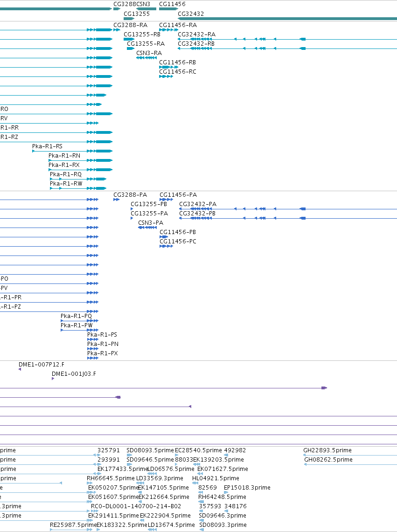Select EST label EK071627.5prime
Image resolution: width=397 pixels, height=532 pixels.
pyautogui.click(x=223, y=469)
